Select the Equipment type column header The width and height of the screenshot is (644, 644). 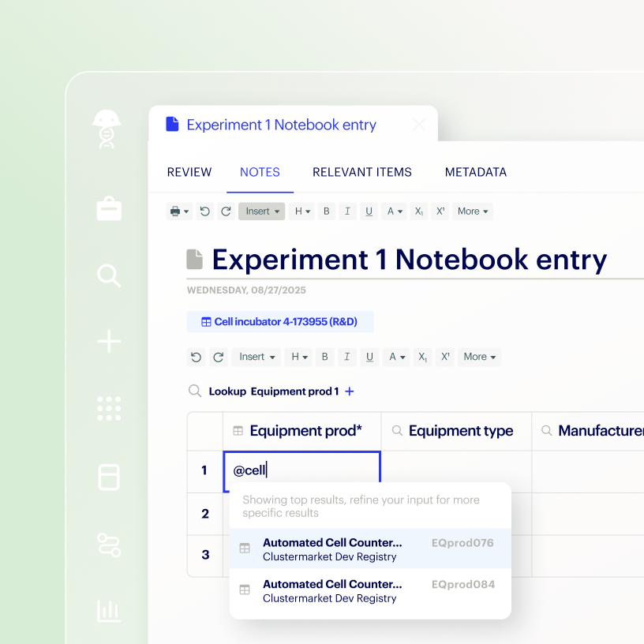coord(456,431)
